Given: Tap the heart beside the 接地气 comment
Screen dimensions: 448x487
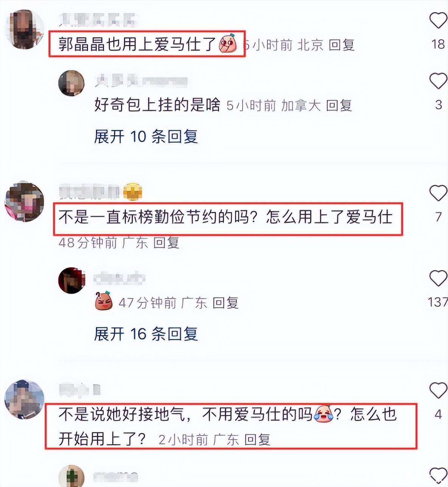Looking at the screenshot, I should [x=438, y=390].
